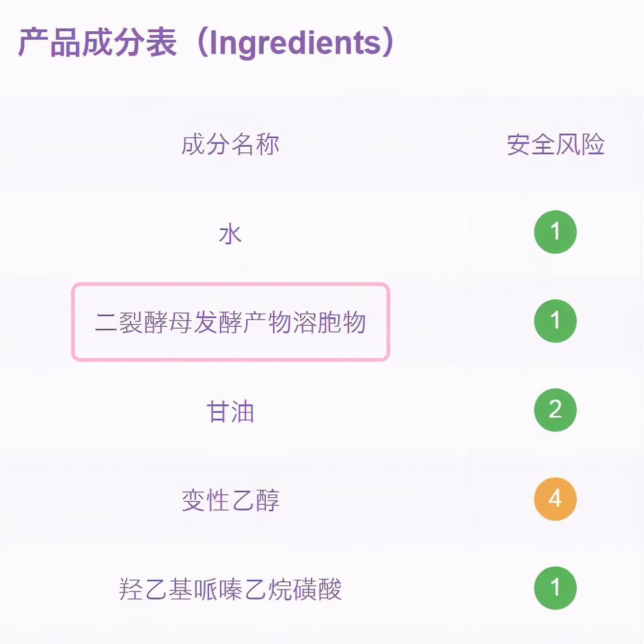Viewport: 644px width, 644px height.
Task: Tap the last green risk badge in the list
Action: click(555, 588)
